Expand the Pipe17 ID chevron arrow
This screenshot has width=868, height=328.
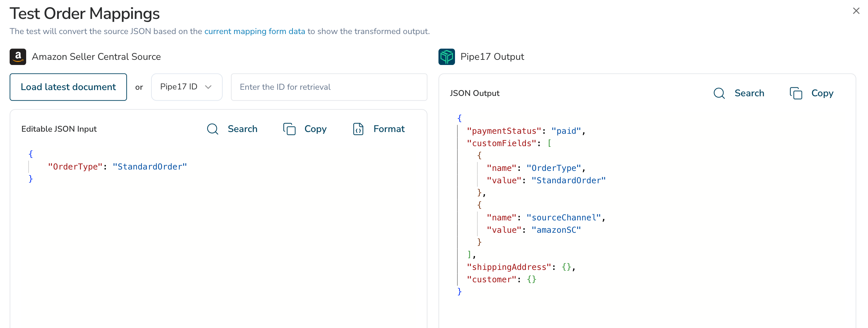point(208,87)
